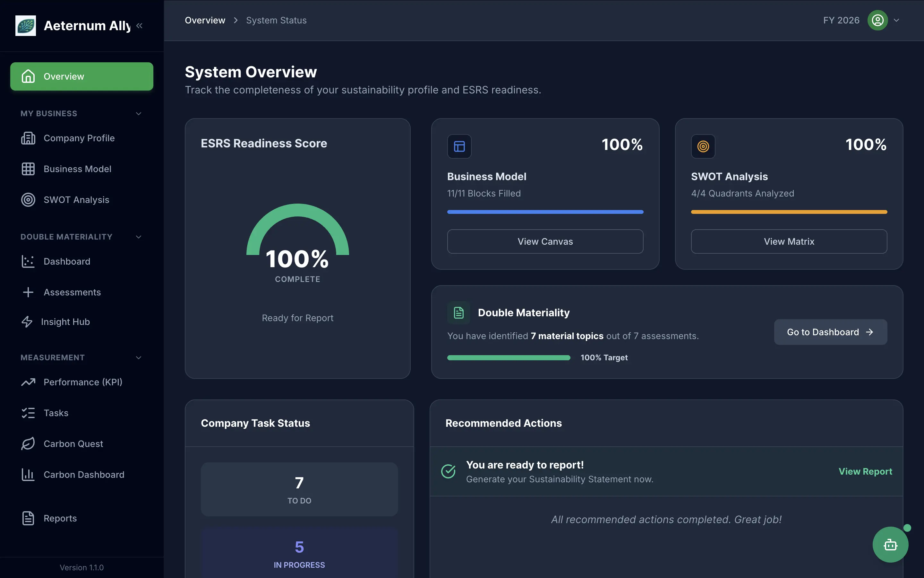Image resolution: width=924 pixels, height=578 pixels.
Task: Click the Tasks checklist icon
Action: click(28, 413)
